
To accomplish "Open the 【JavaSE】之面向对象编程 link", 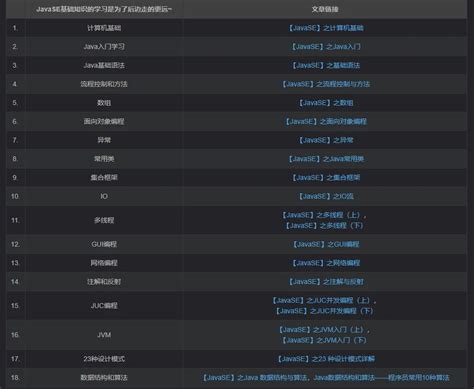I will click(x=326, y=121).
